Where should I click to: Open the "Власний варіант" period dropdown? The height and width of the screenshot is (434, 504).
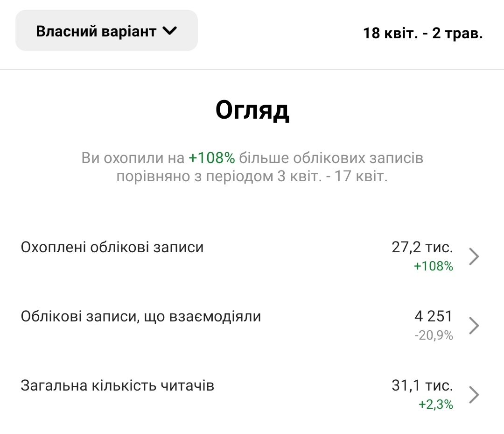point(106,31)
